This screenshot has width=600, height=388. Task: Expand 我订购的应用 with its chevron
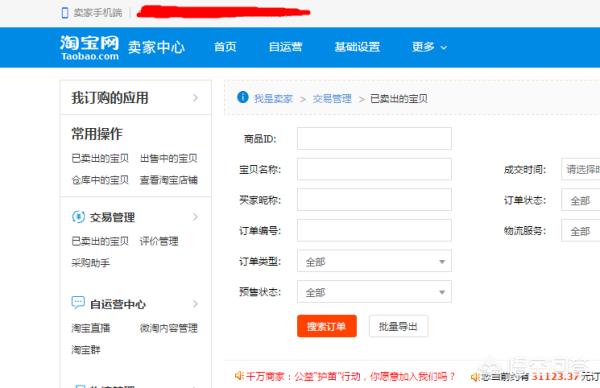pos(196,98)
